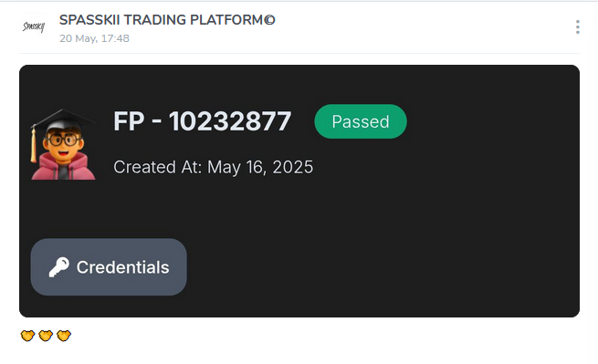Click the first heart emoji reaction

coord(27,336)
